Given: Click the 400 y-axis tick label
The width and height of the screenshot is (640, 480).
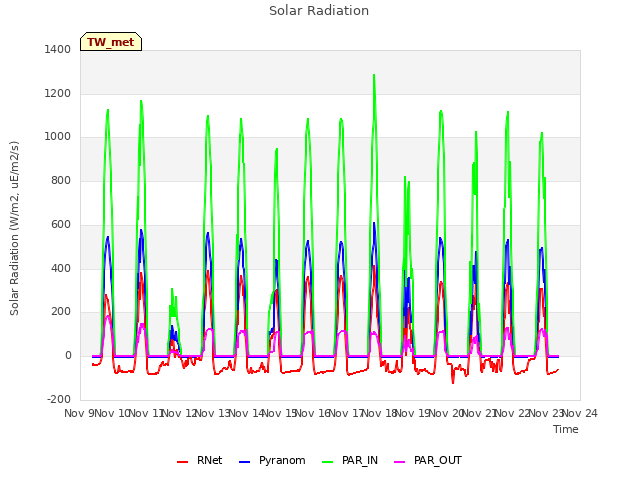Looking at the screenshot, I should 61,269.
